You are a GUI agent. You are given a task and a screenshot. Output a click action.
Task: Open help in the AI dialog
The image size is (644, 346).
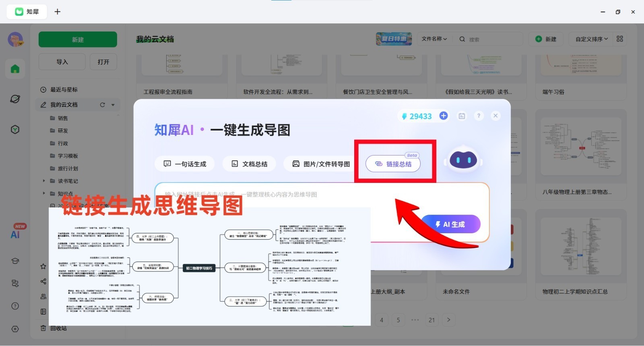coord(479,116)
